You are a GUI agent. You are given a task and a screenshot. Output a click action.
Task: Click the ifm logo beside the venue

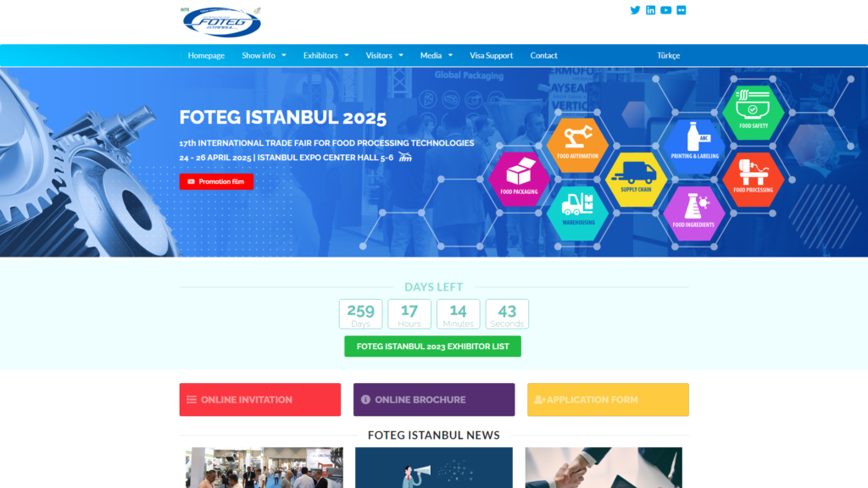tap(405, 157)
